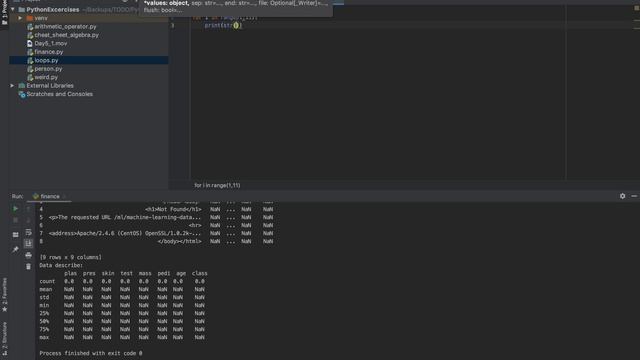Viewport: 640px width, 360px height.
Task: Click the parameter info tooltip for print
Action: click(236, 7)
